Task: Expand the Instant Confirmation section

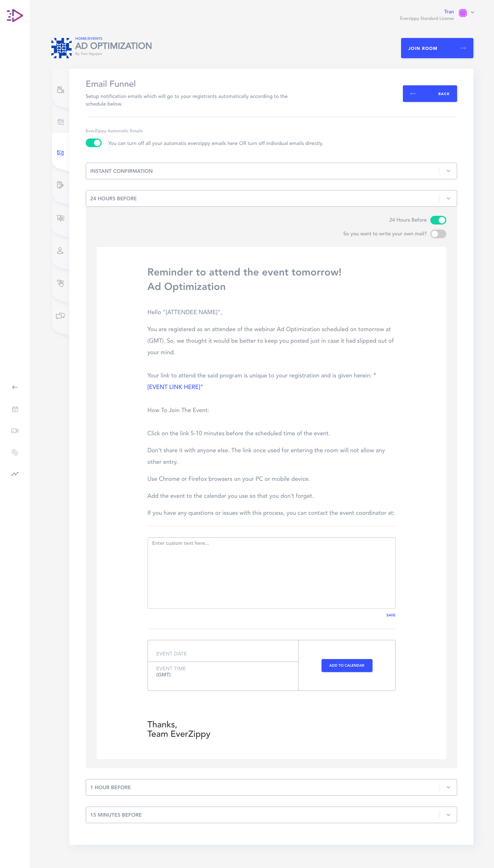Action: 271,171
